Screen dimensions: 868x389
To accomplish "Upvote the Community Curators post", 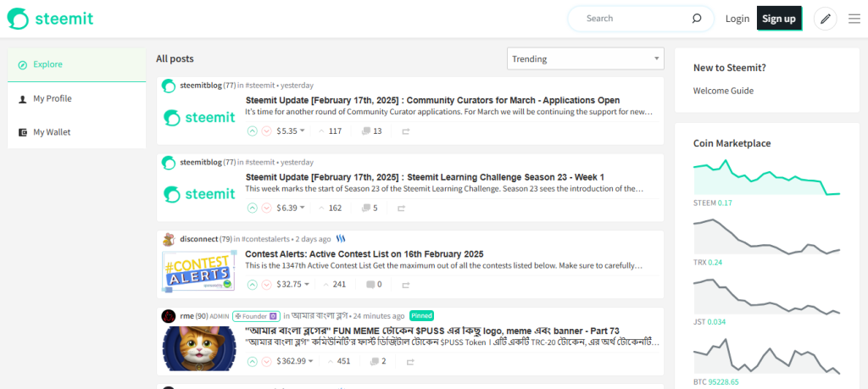I will [252, 131].
